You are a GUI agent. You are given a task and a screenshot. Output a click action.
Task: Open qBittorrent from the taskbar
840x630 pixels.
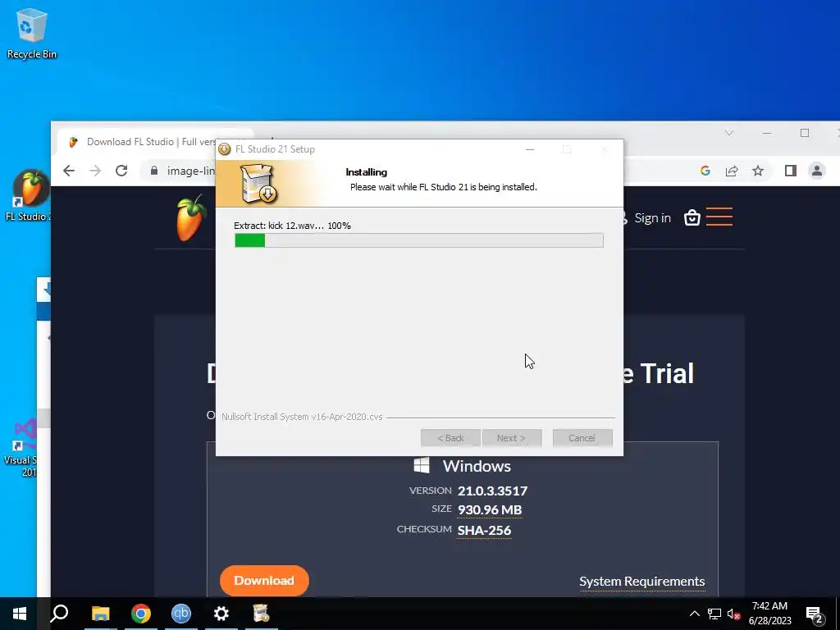(x=181, y=614)
